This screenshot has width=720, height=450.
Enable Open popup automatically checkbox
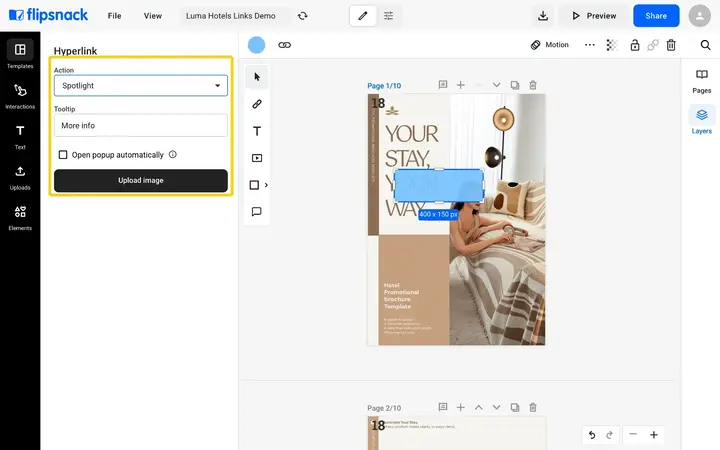click(63, 155)
